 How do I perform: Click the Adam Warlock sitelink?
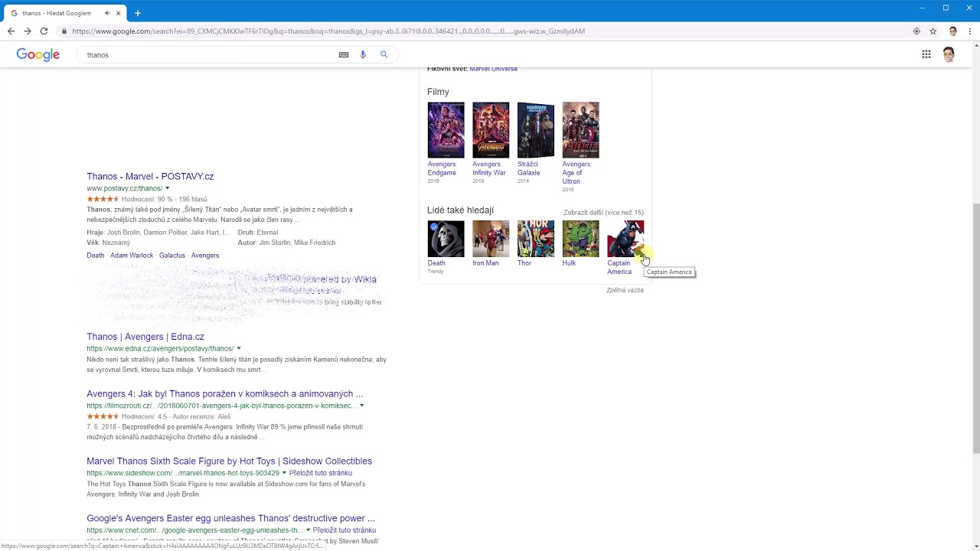point(132,256)
